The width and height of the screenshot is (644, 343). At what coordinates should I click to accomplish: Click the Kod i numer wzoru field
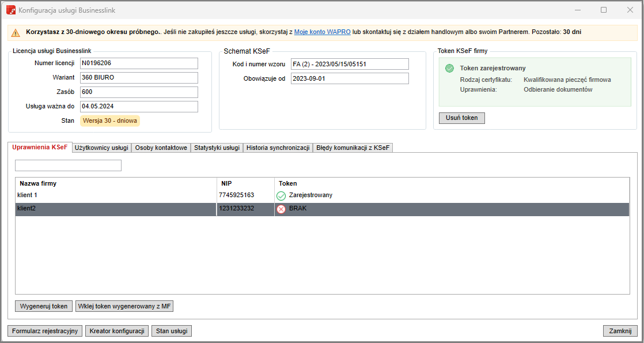[350, 64]
